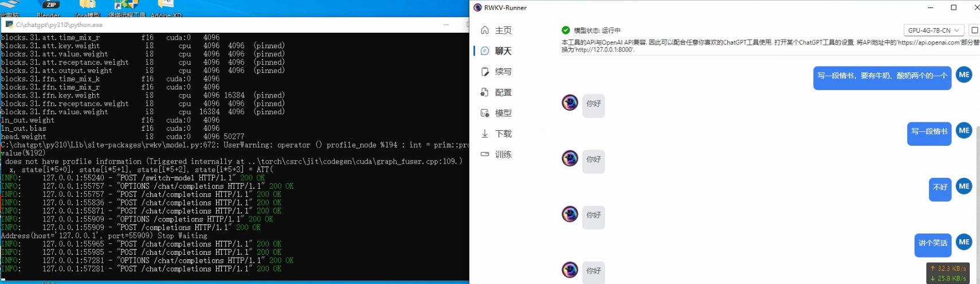The image size is (980, 284).
Task: Click the ME avatar beside 不好 message
Action: pos(964,186)
